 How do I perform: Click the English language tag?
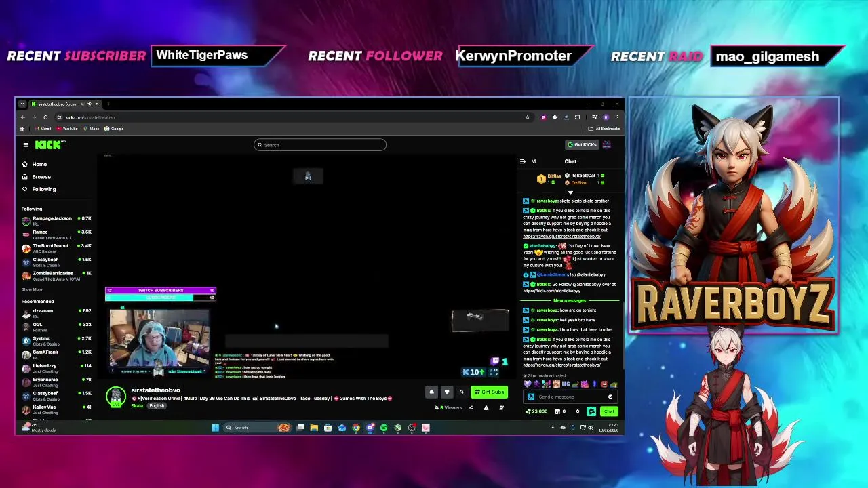tap(157, 406)
